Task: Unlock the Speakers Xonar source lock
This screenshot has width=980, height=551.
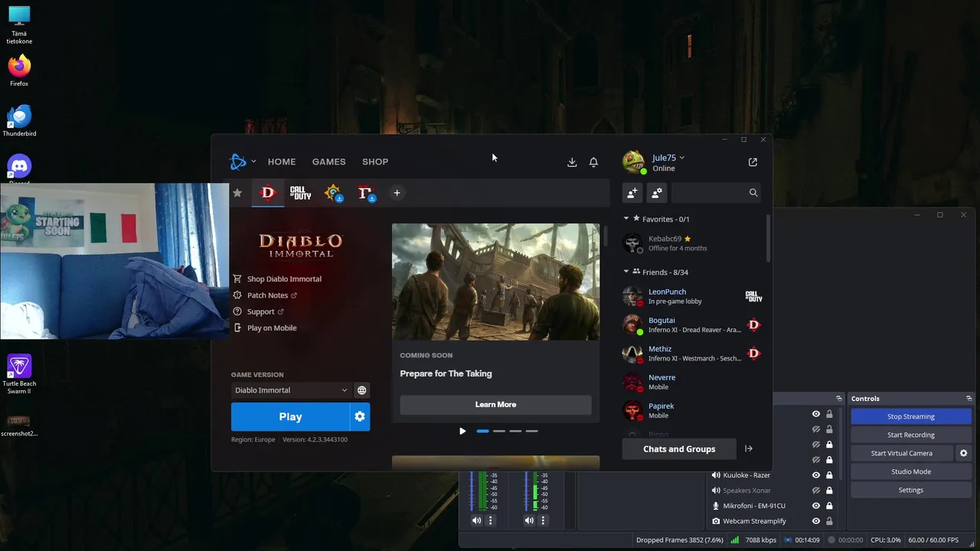Action: coord(829,491)
